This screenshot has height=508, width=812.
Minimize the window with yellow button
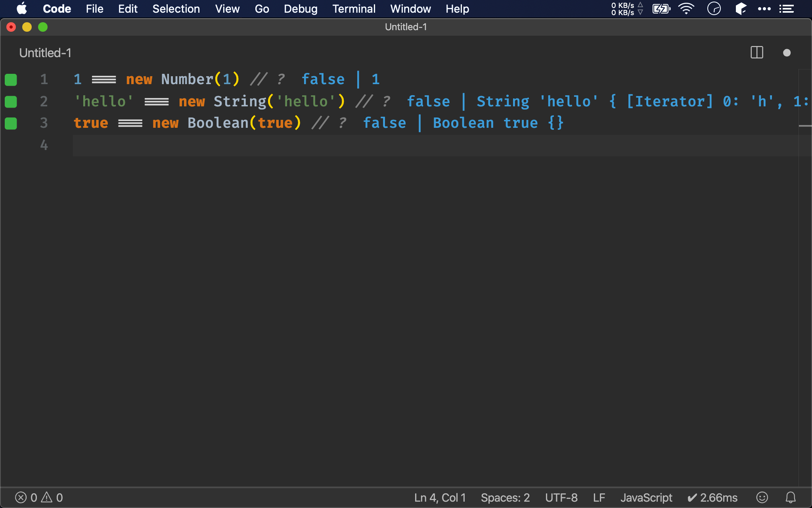point(27,27)
